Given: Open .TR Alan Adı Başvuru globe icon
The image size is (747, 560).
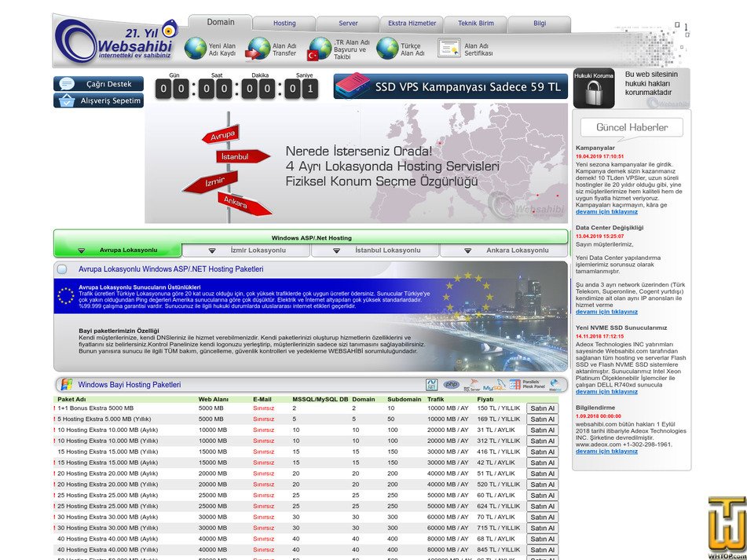Looking at the screenshot, I should click(319, 49).
